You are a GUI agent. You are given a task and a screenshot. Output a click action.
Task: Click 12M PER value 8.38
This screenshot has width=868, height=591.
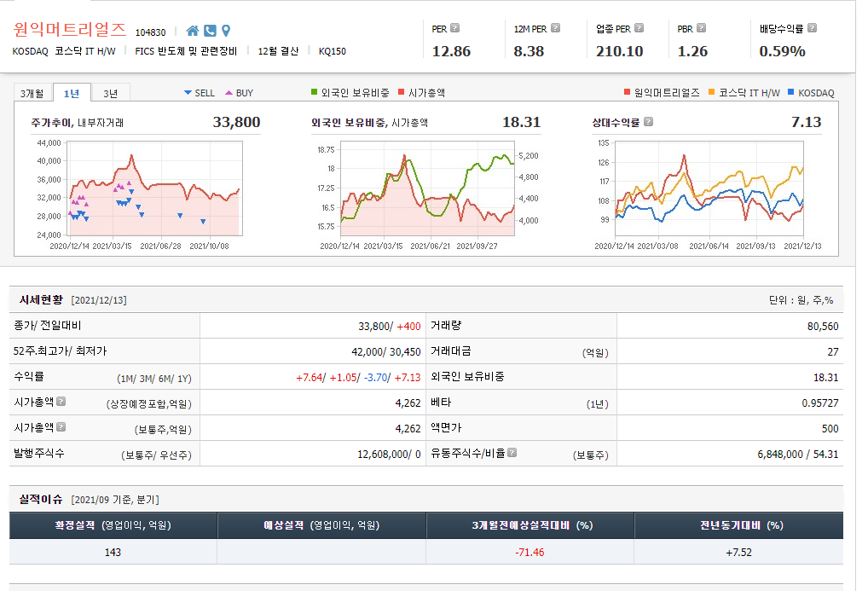(x=529, y=51)
